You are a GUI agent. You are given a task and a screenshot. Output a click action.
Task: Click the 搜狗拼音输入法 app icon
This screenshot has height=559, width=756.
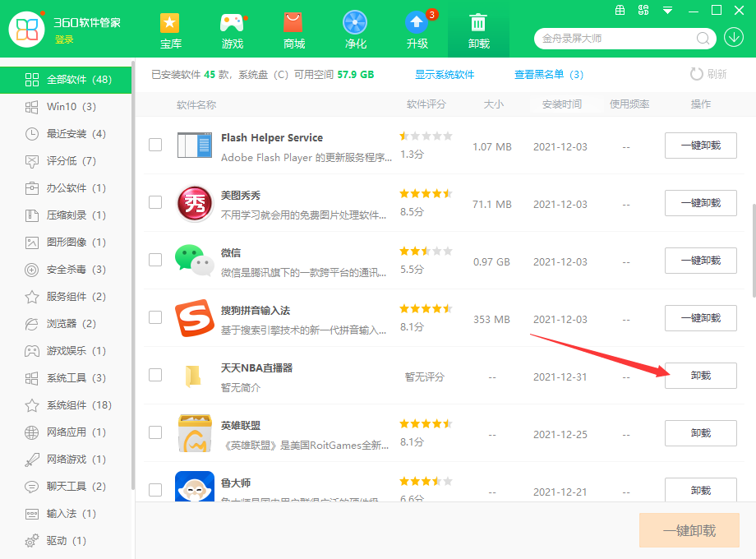[194, 318]
